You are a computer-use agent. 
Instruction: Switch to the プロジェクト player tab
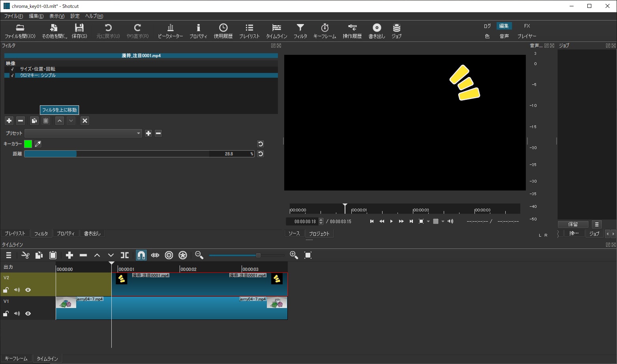[x=319, y=233]
